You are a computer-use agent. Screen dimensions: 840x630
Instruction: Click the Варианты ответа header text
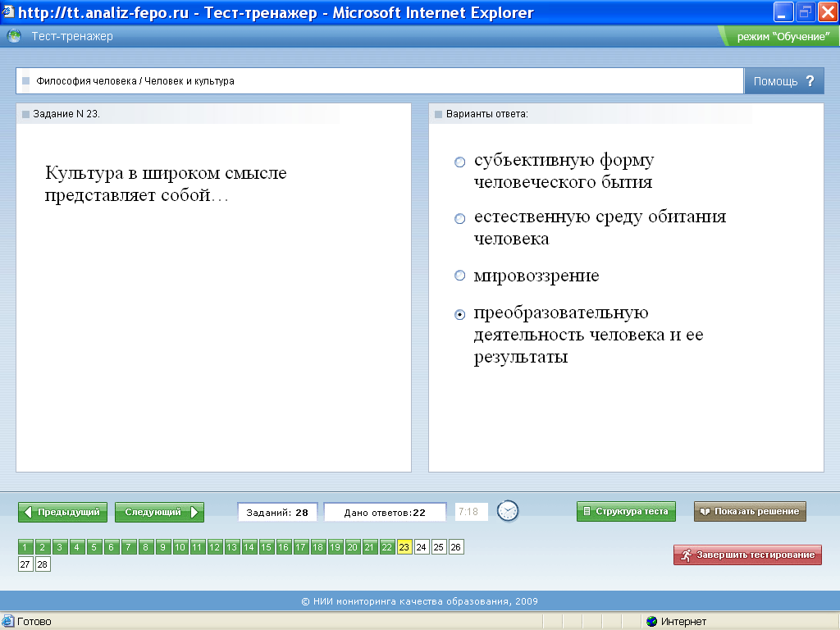(x=487, y=114)
